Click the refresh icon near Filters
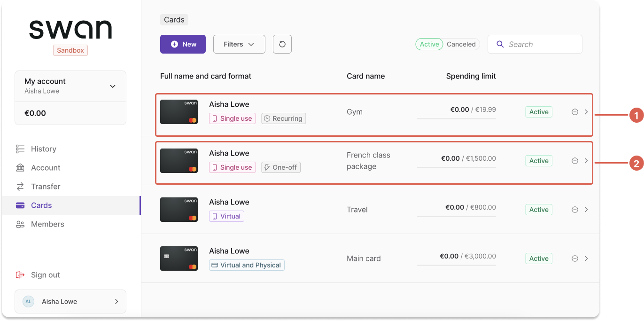644x321 pixels. click(282, 44)
